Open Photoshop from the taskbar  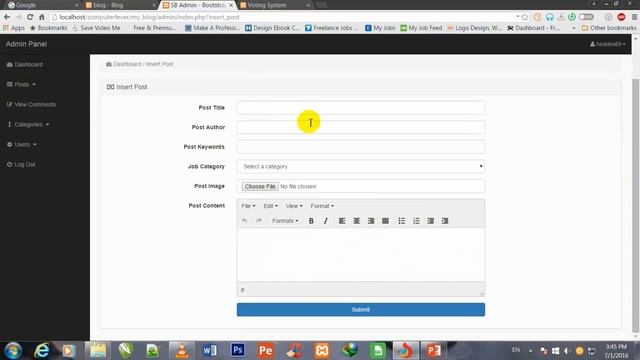pos(238,351)
